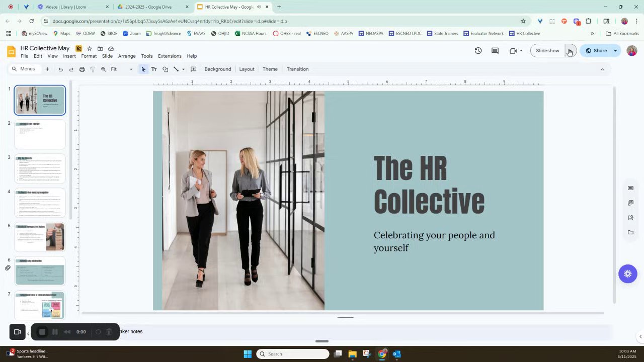644x362 pixels.
Task: Open the comment history panel
Action: pos(495,51)
